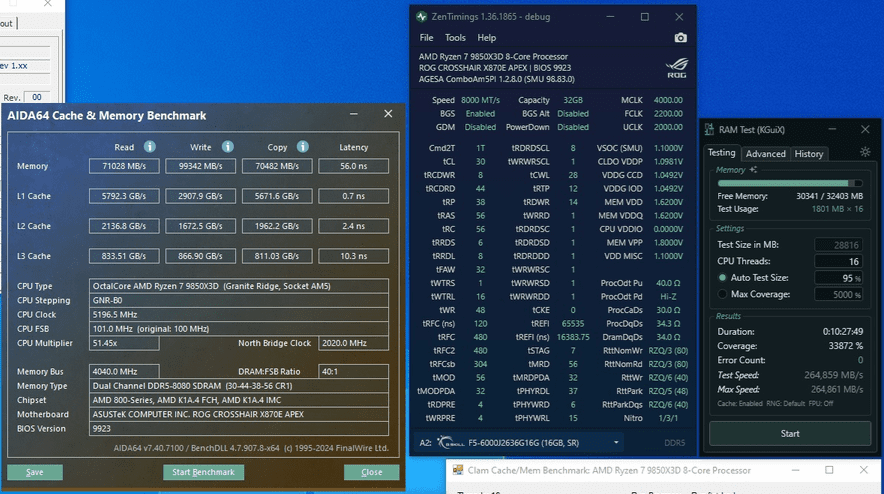The width and height of the screenshot is (884, 494).
Task: Maximize the ZenTimings window
Action: (644, 17)
